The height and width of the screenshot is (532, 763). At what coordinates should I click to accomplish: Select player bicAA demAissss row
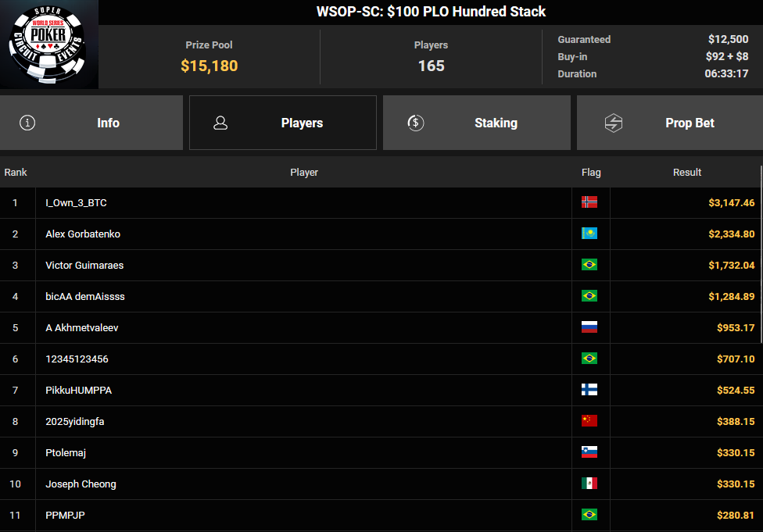click(x=85, y=296)
